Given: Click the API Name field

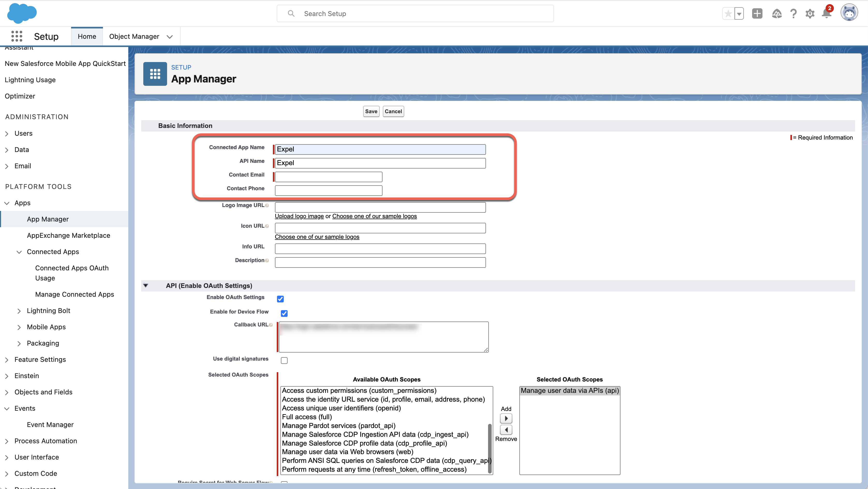Looking at the screenshot, I should click(x=380, y=163).
